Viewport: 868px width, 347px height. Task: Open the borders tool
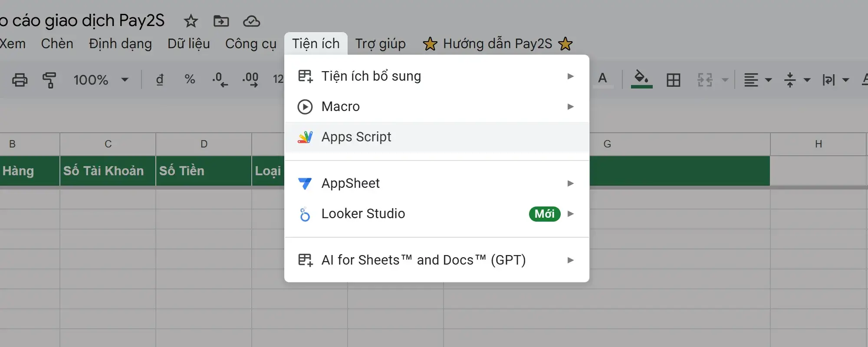[x=674, y=80]
